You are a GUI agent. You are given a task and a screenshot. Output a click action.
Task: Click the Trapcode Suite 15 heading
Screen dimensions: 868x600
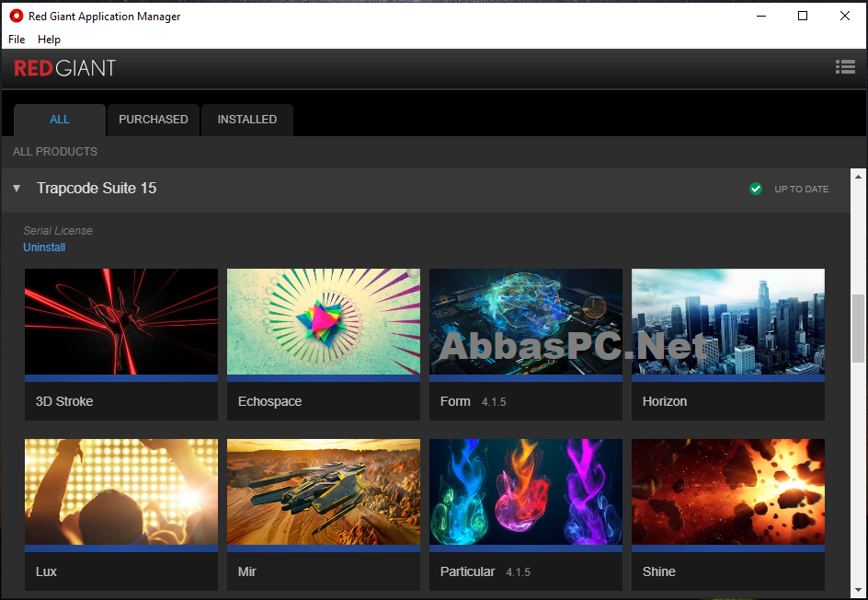click(97, 189)
